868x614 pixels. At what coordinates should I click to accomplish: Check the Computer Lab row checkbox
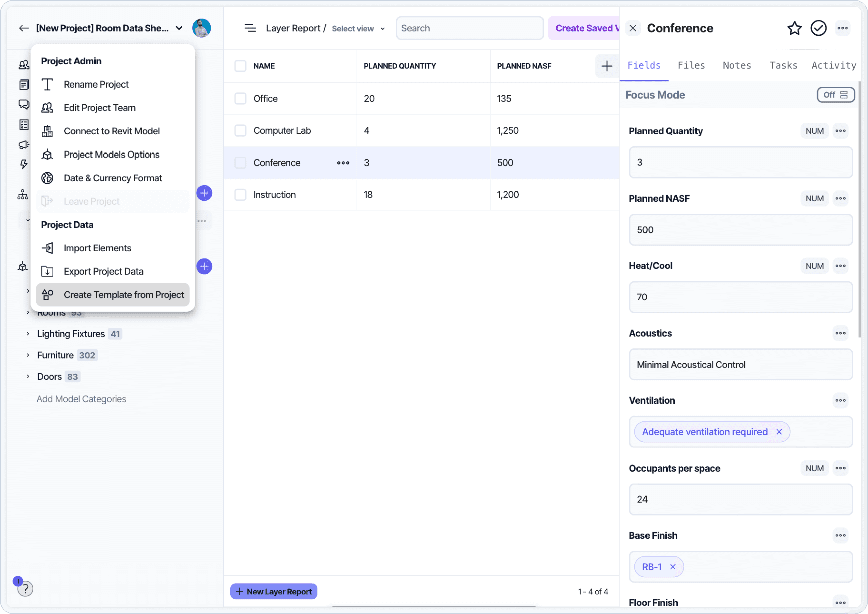pyautogui.click(x=240, y=131)
